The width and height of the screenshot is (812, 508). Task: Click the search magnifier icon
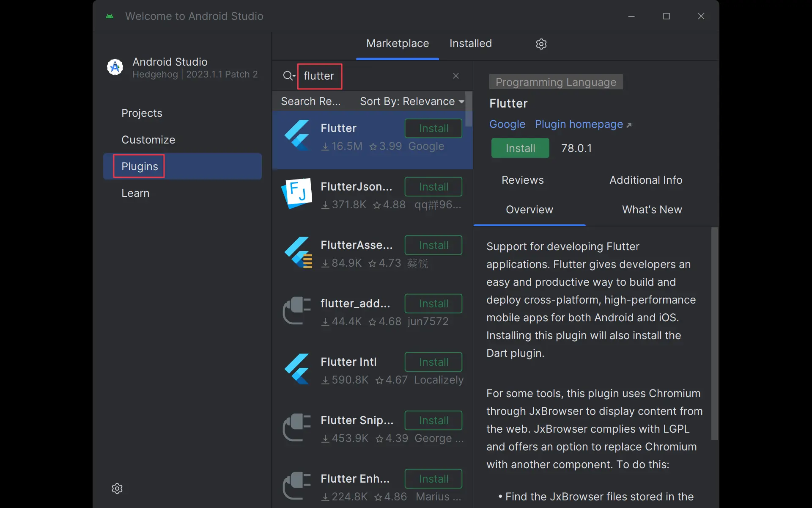[x=288, y=75]
